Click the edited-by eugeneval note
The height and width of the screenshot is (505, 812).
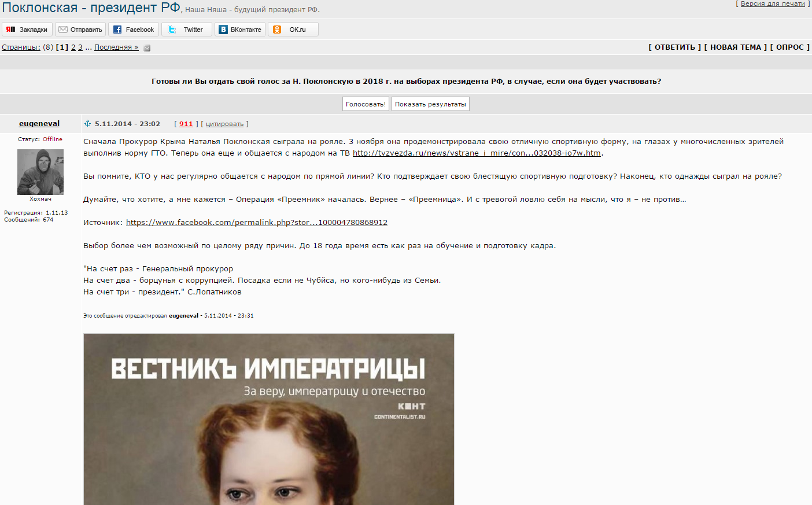[x=168, y=316]
